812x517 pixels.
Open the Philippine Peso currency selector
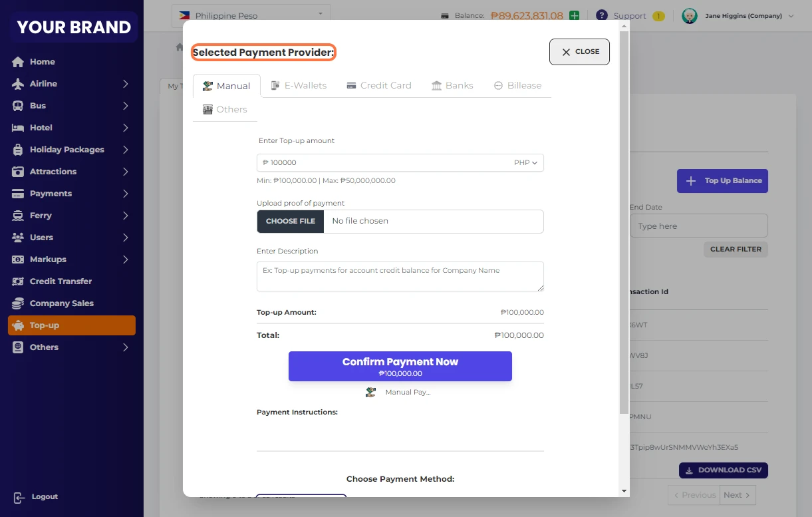(251, 15)
